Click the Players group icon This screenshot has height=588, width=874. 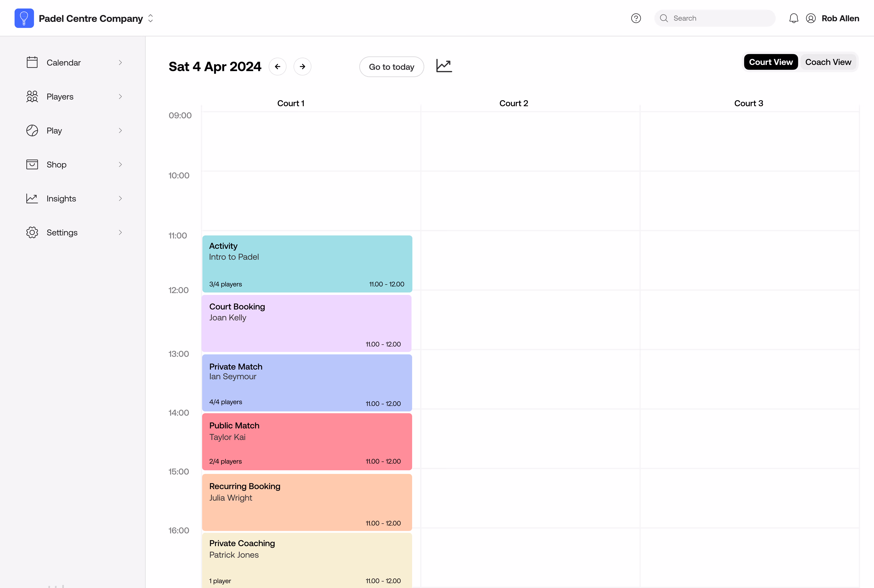point(32,96)
